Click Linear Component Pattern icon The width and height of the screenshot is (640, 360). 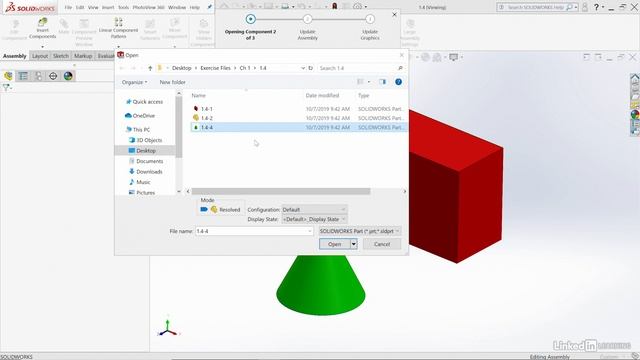(x=118, y=22)
